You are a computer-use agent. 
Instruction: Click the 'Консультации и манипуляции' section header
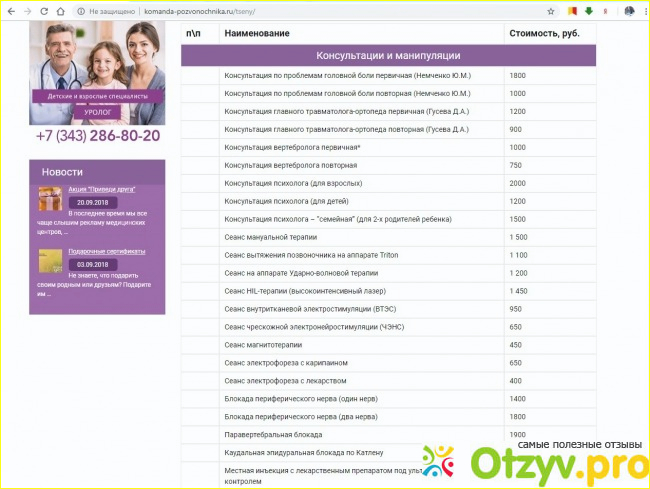[388, 55]
